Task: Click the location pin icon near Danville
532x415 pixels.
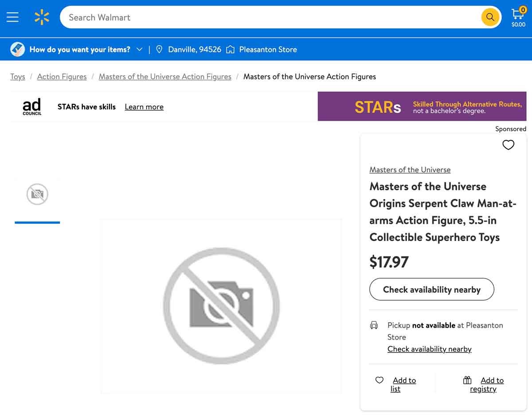Action: tap(159, 49)
